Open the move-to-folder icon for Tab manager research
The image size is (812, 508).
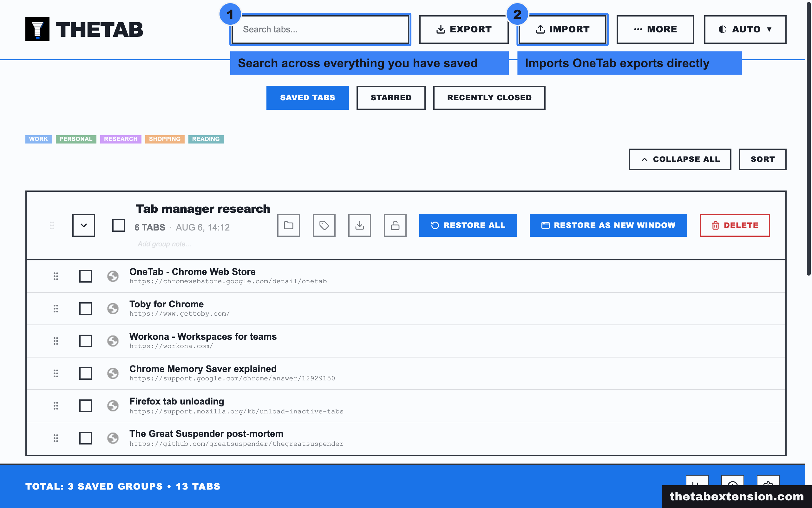289,225
